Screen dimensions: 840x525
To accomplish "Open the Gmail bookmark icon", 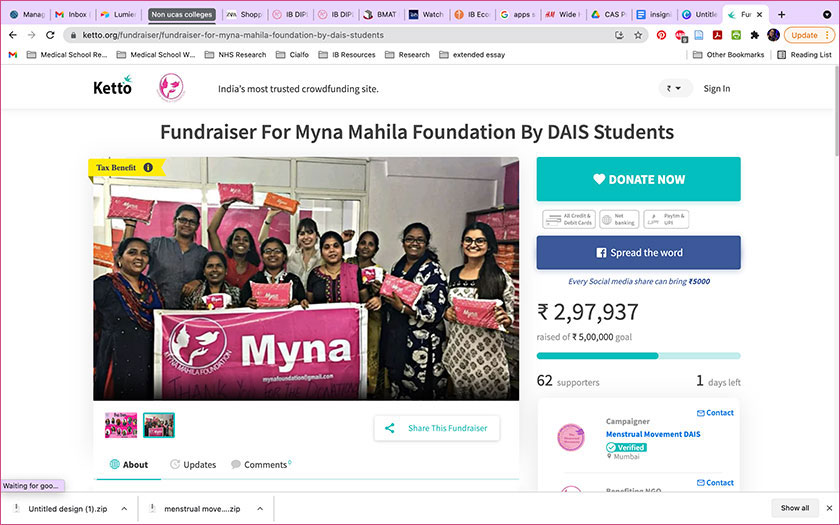I will [x=13, y=55].
